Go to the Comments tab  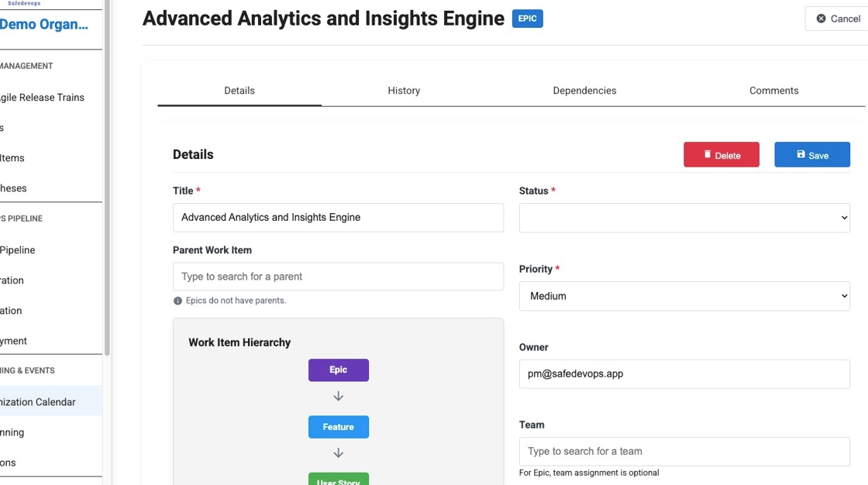[773, 91]
